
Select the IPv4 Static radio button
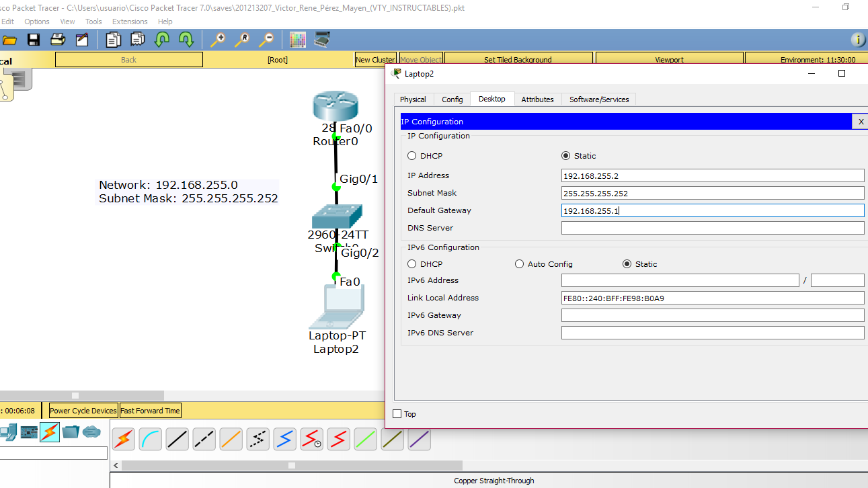566,156
